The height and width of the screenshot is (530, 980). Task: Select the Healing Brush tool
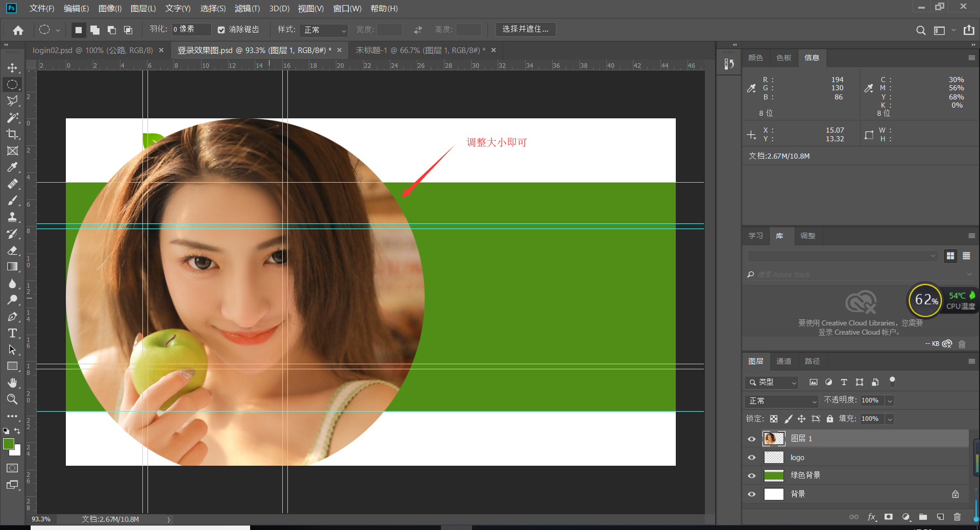(x=12, y=184)
